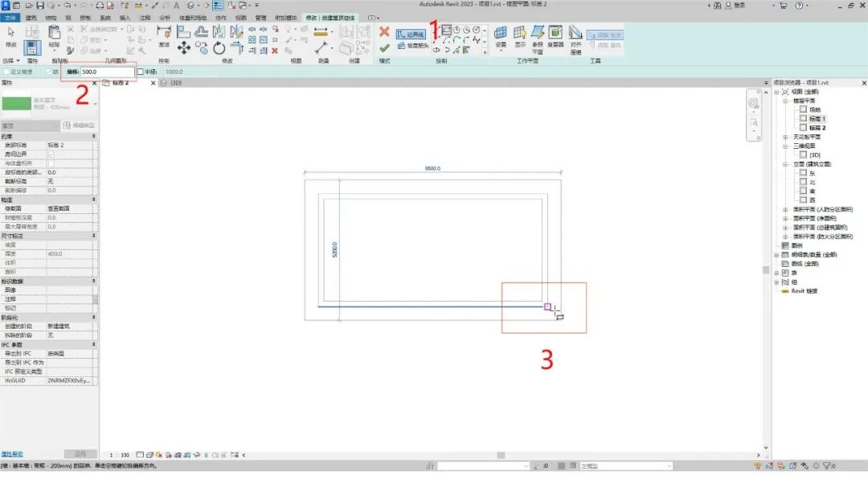
Task: Click the 偏移 offset input field
Action: (x=108, y=72)
